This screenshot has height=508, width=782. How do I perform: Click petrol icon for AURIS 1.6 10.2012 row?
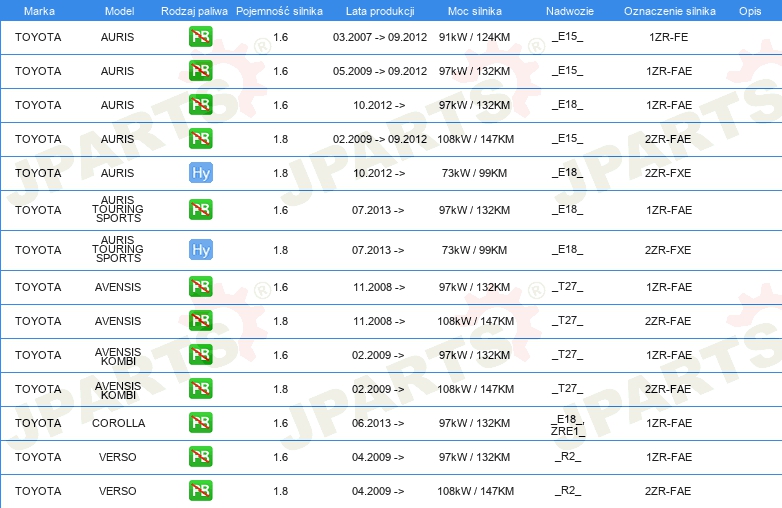coord(200,105)
